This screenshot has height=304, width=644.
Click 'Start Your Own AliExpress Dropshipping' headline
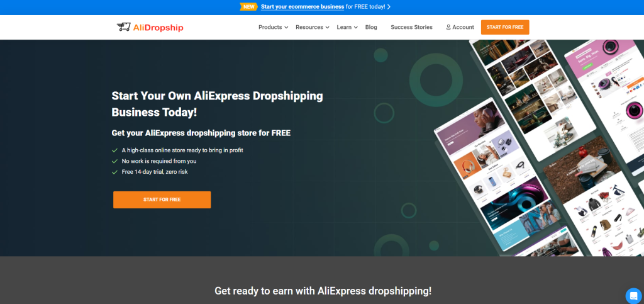click(x=217, y=96)
